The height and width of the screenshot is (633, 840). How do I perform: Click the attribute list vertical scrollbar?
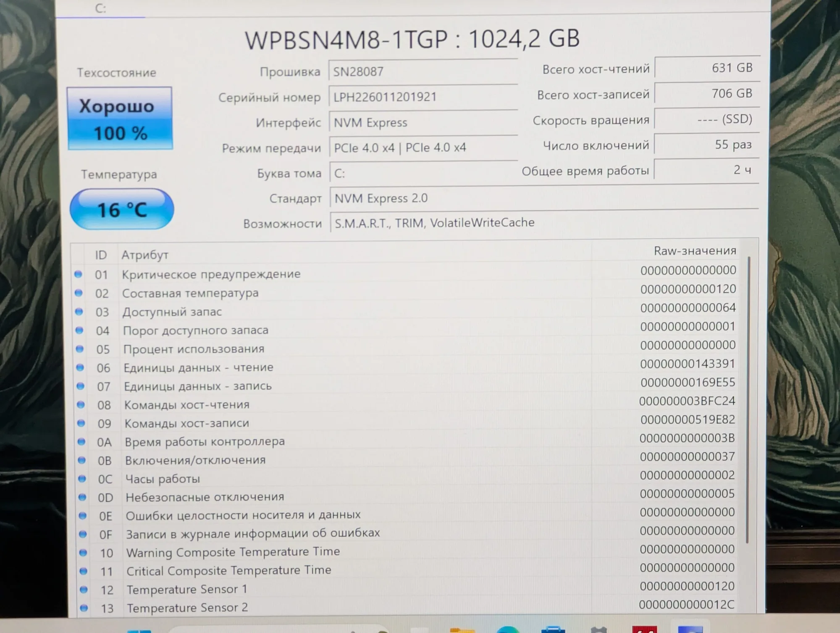(x=748, y=399)
